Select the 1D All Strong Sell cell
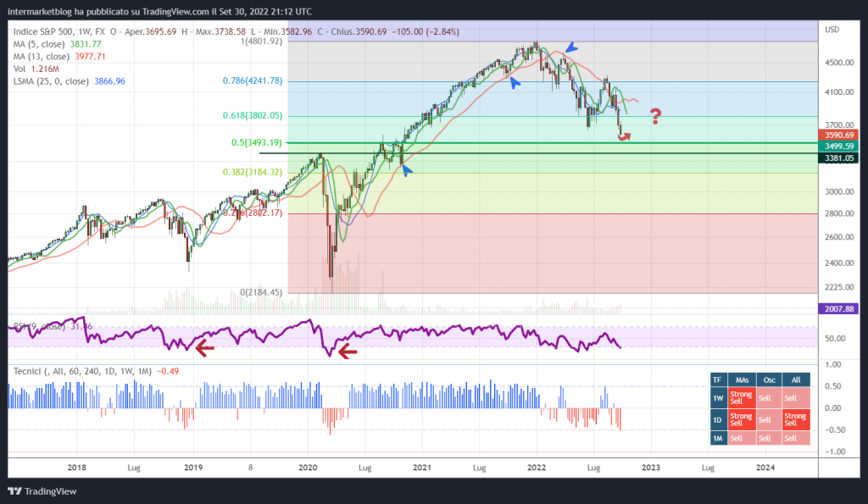The width and height of the screenshot is (868, 504). tap(795, 418)
